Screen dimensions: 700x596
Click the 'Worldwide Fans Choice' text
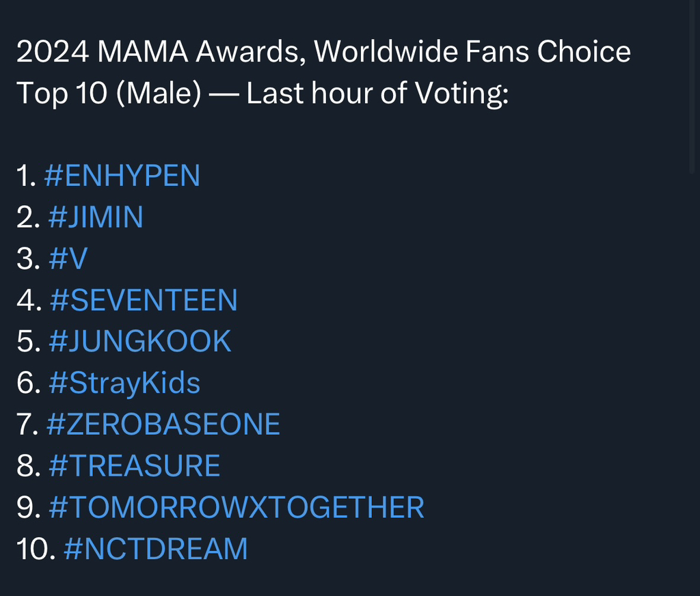click(x=472, y=53)
